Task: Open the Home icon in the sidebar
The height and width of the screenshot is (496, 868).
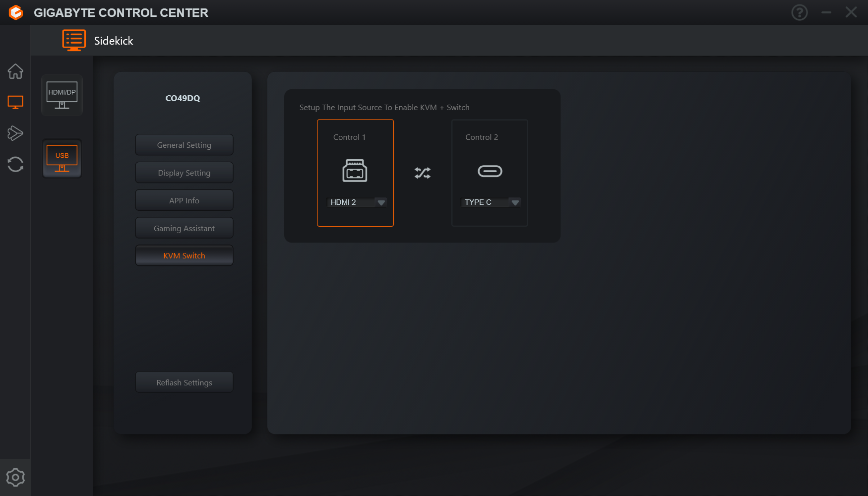Action: pyautogui.click(x=15, y=71)
